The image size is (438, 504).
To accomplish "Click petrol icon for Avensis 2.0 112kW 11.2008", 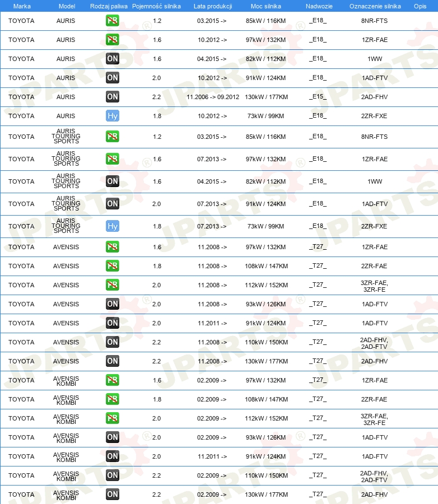I will point(112,284).
